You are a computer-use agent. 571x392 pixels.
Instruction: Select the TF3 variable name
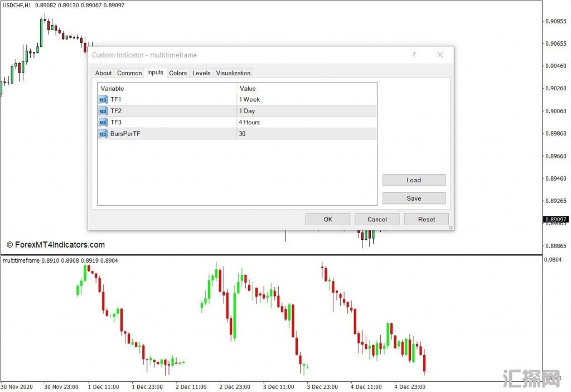116,122
